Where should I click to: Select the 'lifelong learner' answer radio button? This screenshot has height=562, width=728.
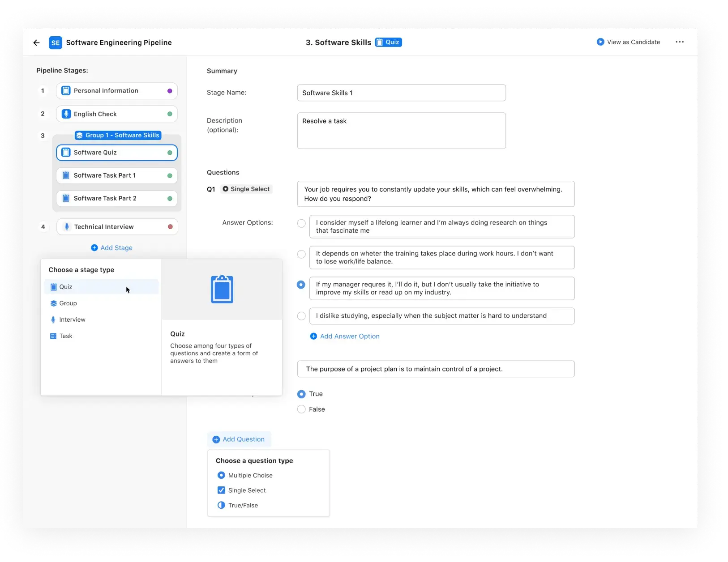click(x=301, y=223)
